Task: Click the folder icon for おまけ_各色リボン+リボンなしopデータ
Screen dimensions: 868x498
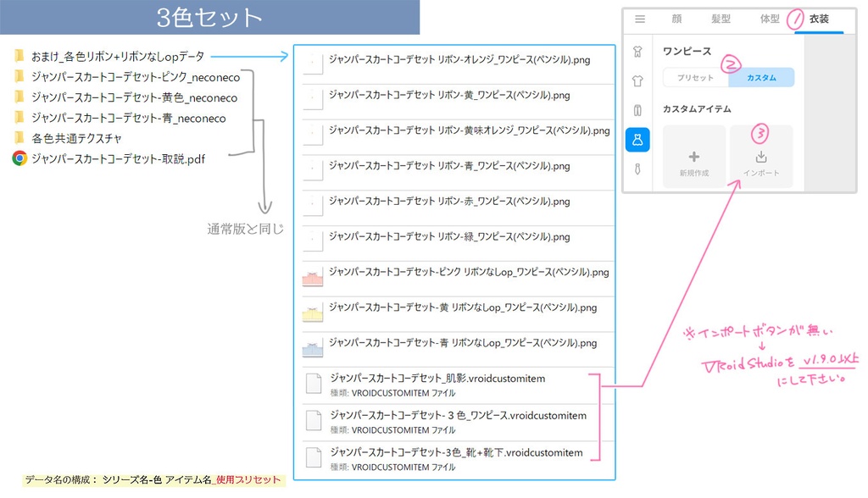Action: [19, 55]
